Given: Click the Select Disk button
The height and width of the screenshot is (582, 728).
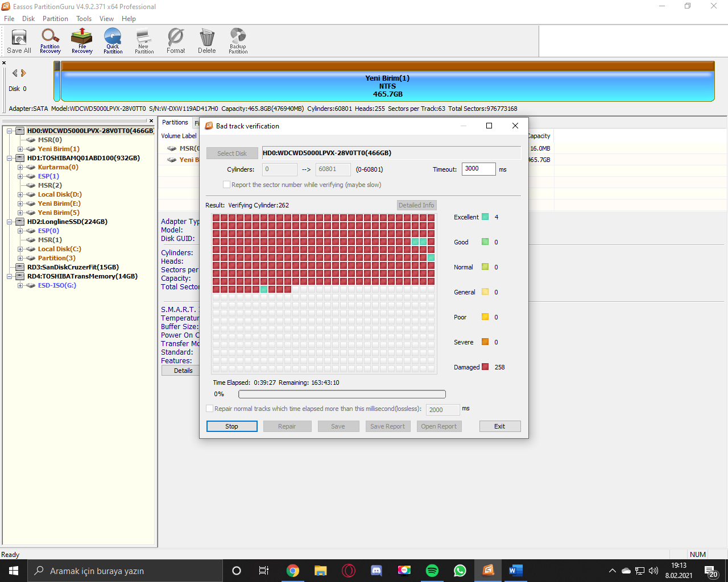Looking at the screenshot, I should pos(232,153).
